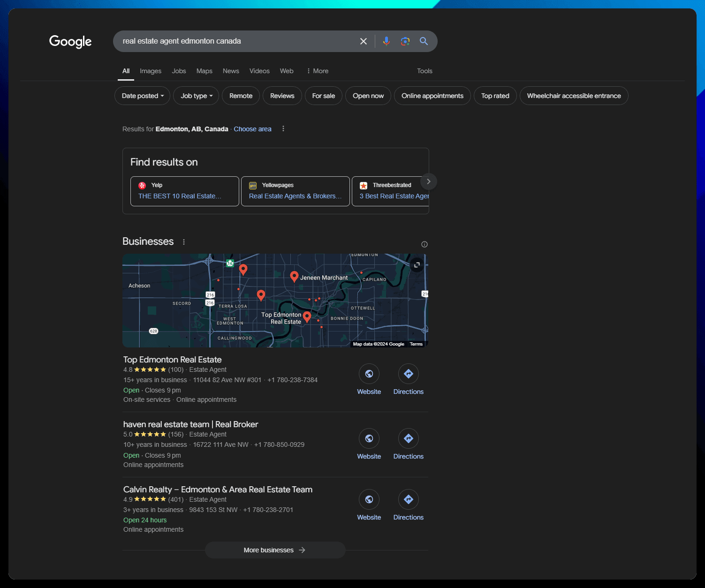Click the (401) review count for Calvin Realty

click(x=176, y=499)
